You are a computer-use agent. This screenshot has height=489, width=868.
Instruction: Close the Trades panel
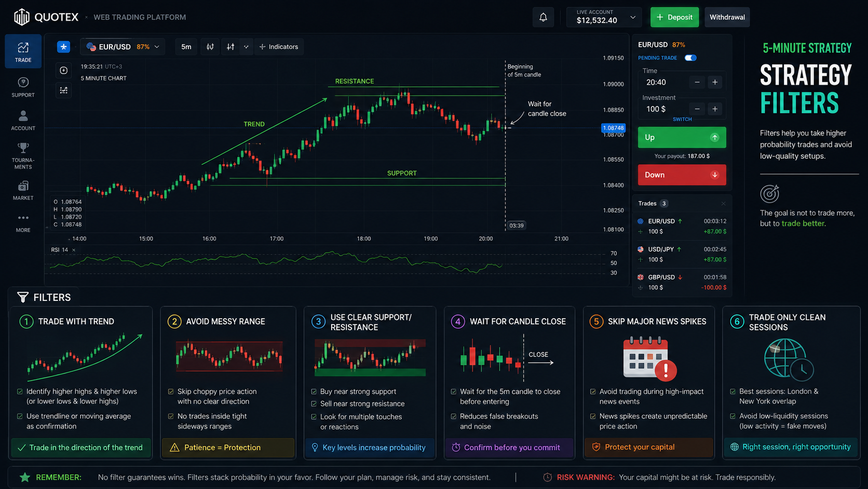tap(723, 204)
